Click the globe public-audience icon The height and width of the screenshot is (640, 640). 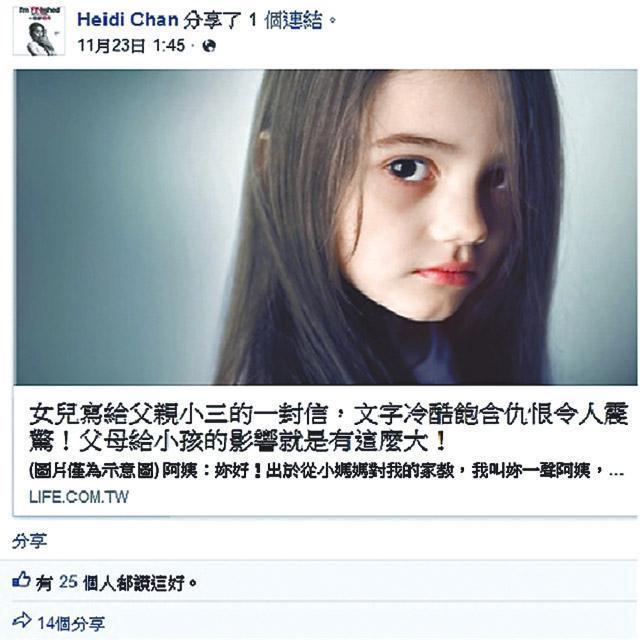coord(209,46)
